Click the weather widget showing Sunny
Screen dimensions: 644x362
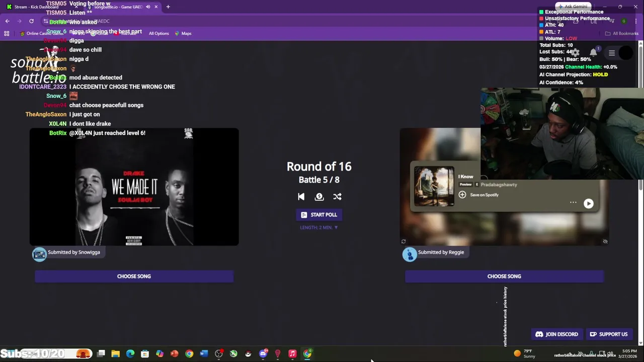pos(524,353)
